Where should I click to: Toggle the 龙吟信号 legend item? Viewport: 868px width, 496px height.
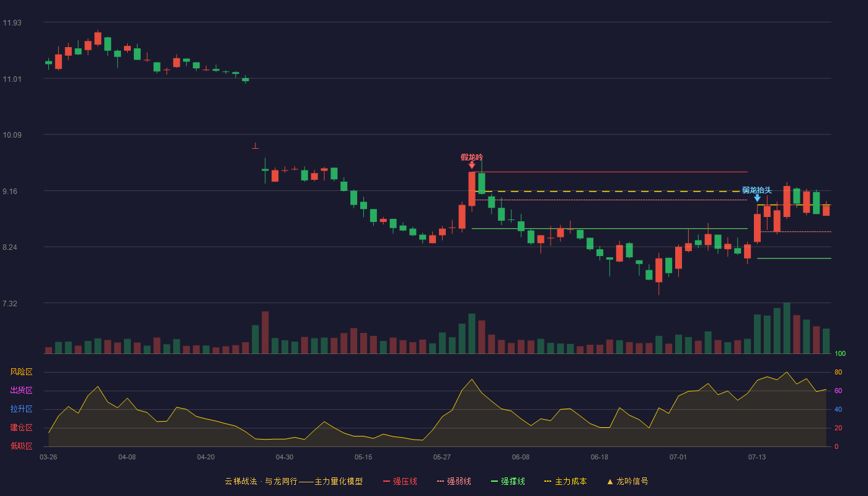coord(627,481)
